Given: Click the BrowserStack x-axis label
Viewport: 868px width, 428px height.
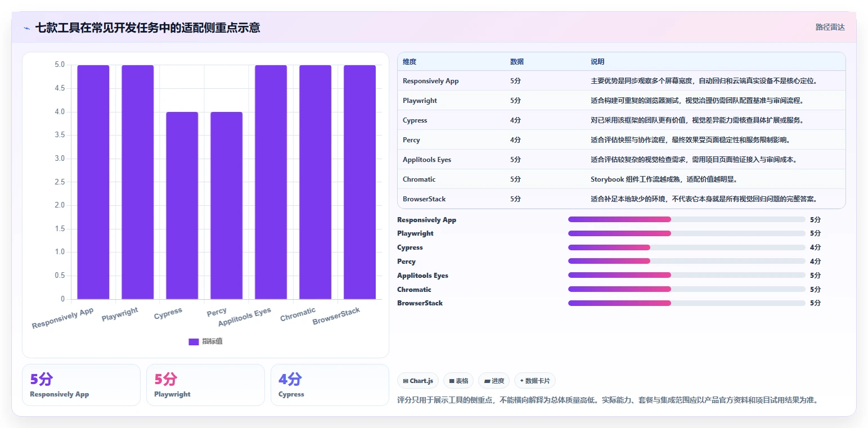Looking at the screenshot, I should 336,316.
